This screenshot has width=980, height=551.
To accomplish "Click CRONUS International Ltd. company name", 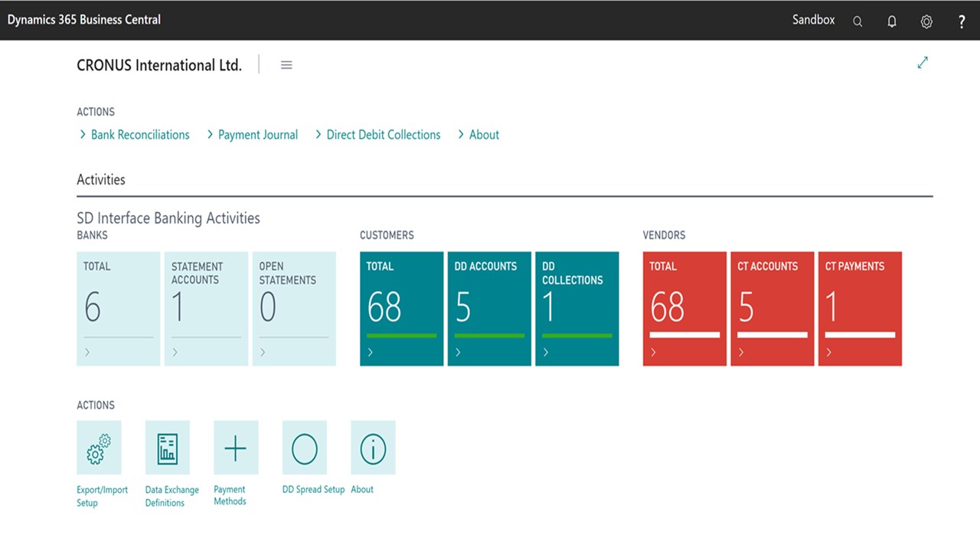I will pyautogui.click(x=159, y=65).
